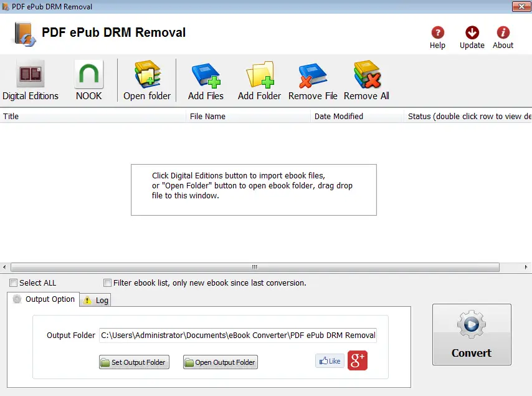Click the app logo in header
The height and width of the screenshot is (396, 532).
point(24,34)
